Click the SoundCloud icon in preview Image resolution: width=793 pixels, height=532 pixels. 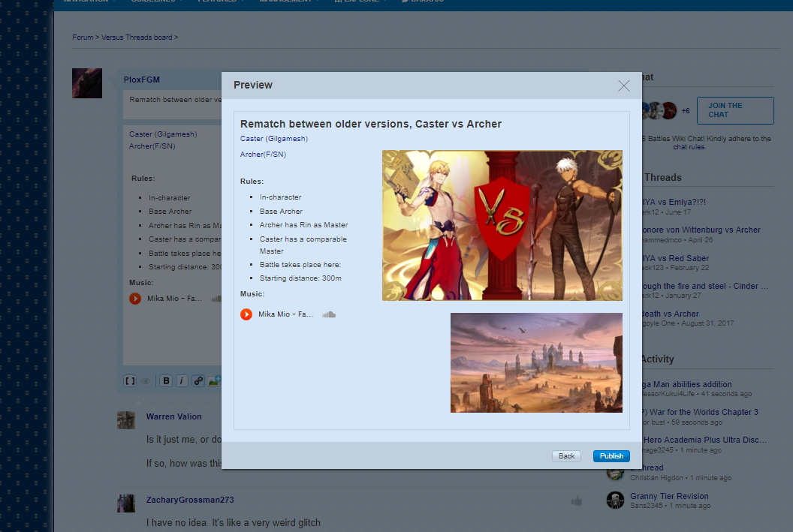click(x=329, y=314)
